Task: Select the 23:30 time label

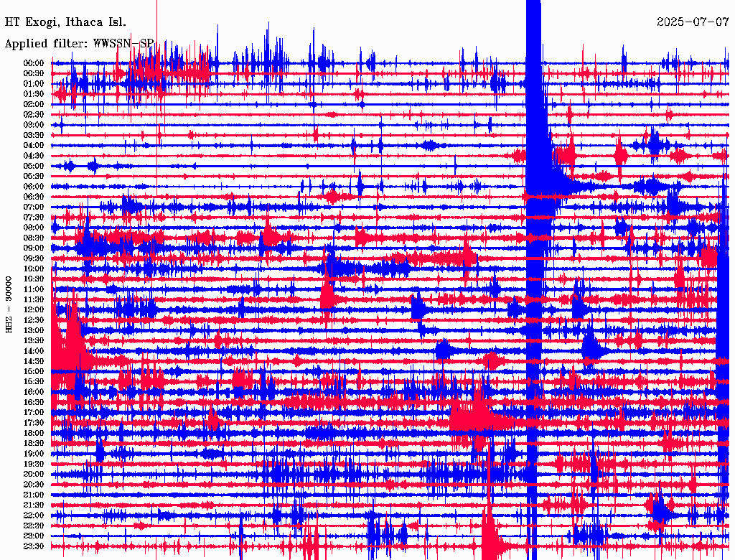Action: tap(34, 546)
